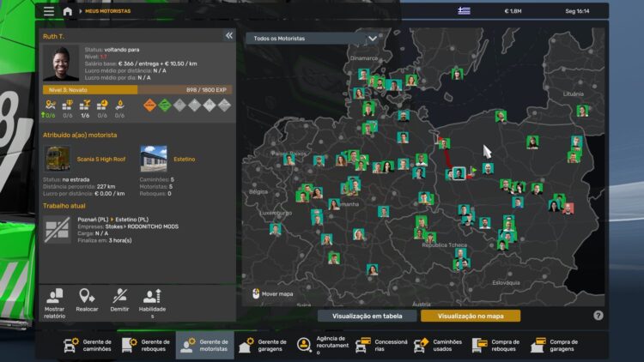
Task: Click the last grey ADR diamond
Action: [224, 106]
